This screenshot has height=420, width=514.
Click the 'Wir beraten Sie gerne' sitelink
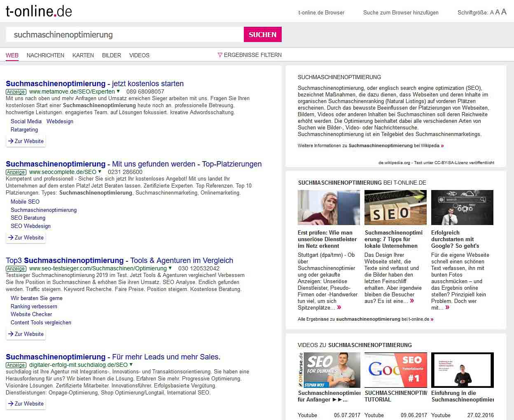click(37, 298)
